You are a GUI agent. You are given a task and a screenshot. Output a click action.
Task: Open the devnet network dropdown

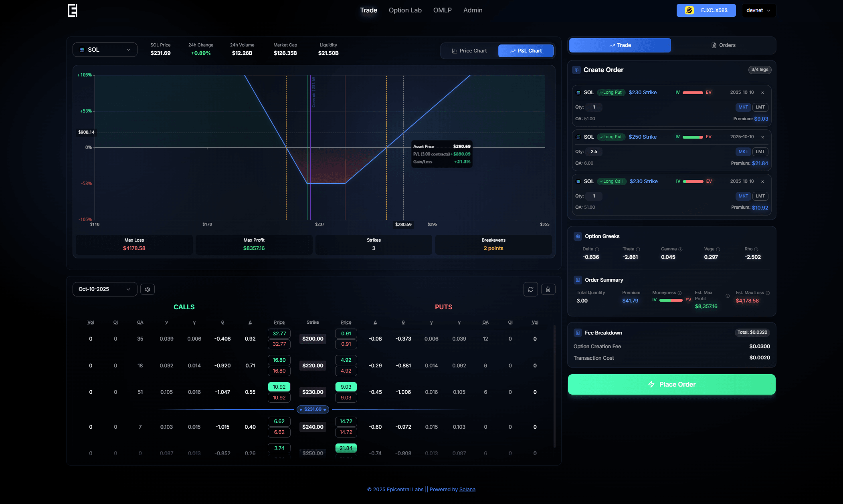(x=758, y=10)
